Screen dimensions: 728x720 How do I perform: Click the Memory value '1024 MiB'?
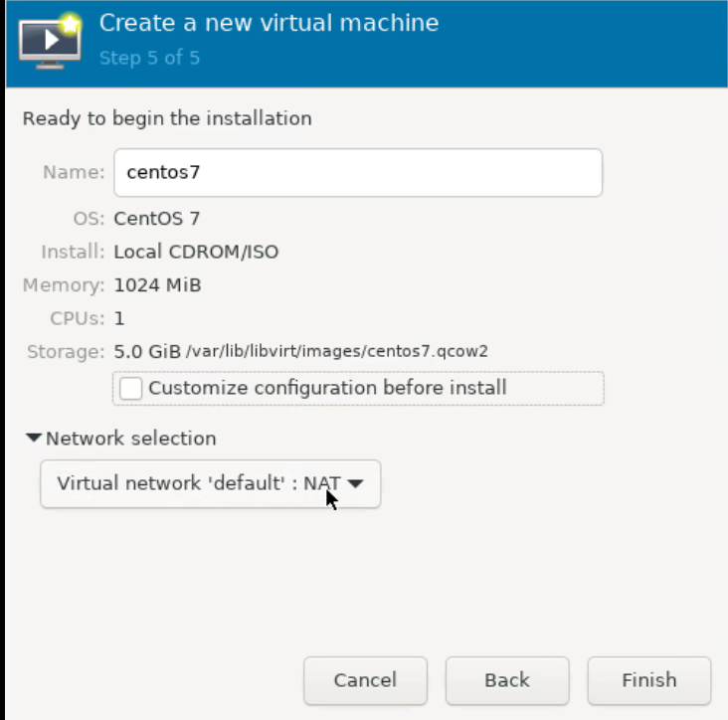(157, 285)
